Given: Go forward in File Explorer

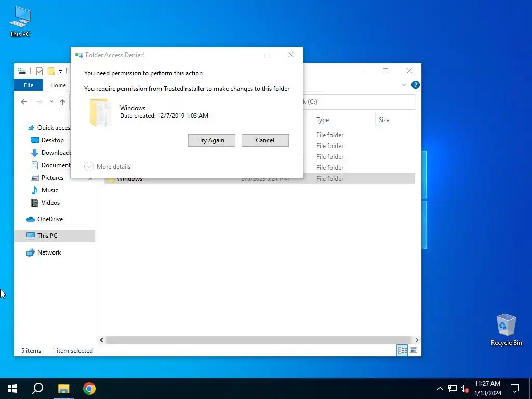Looking at the screenshot, I should 39,102.
